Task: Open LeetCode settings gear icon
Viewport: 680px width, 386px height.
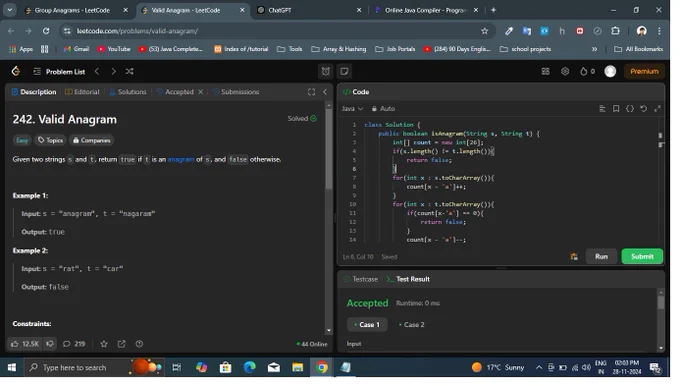Action: [565, 72]
